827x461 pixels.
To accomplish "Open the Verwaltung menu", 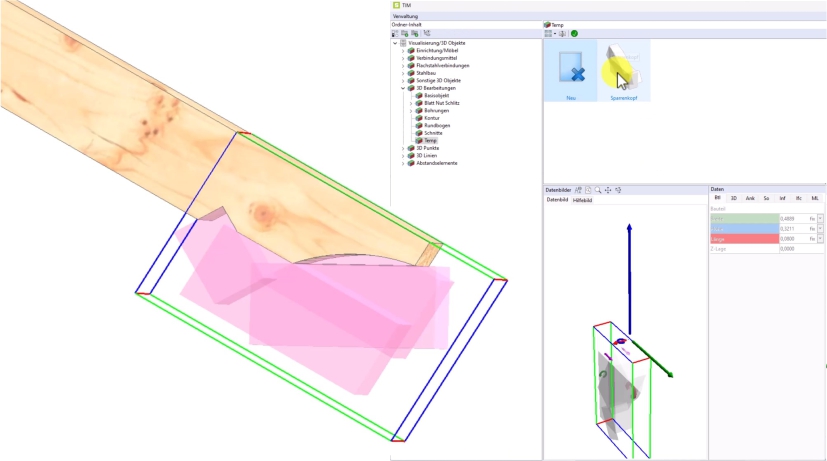I will [406, 16].
